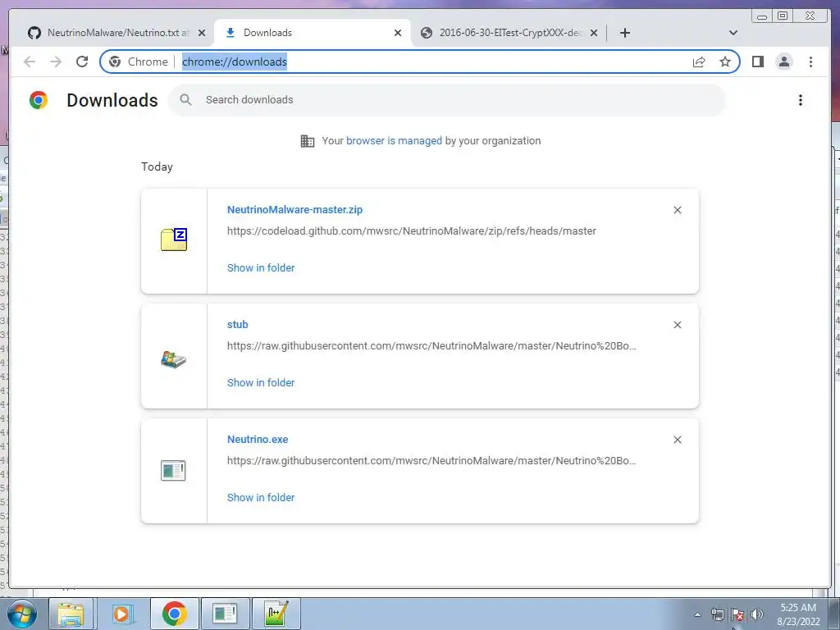Remove the stub download from the list
The image size is (840, 630).
677,325
